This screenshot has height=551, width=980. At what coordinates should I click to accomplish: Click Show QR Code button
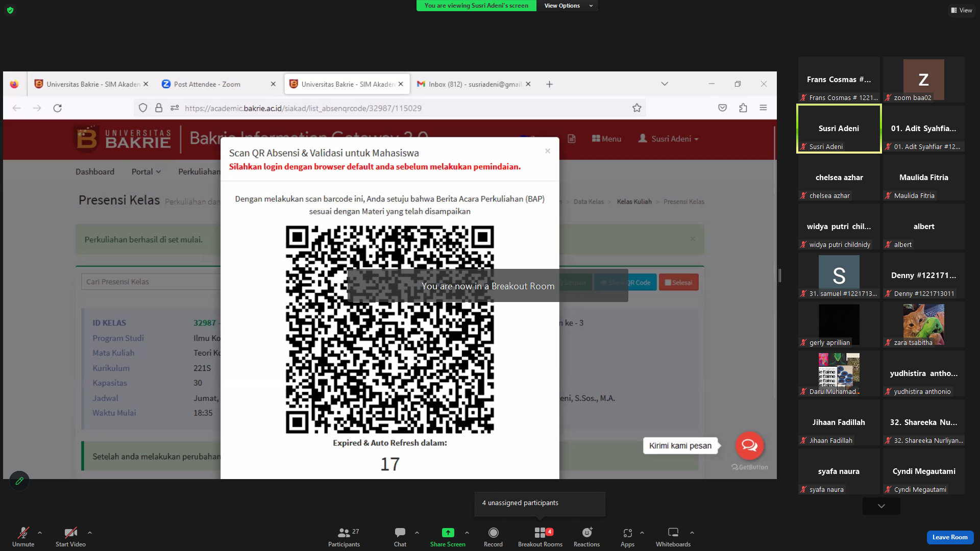pos(625,283)
